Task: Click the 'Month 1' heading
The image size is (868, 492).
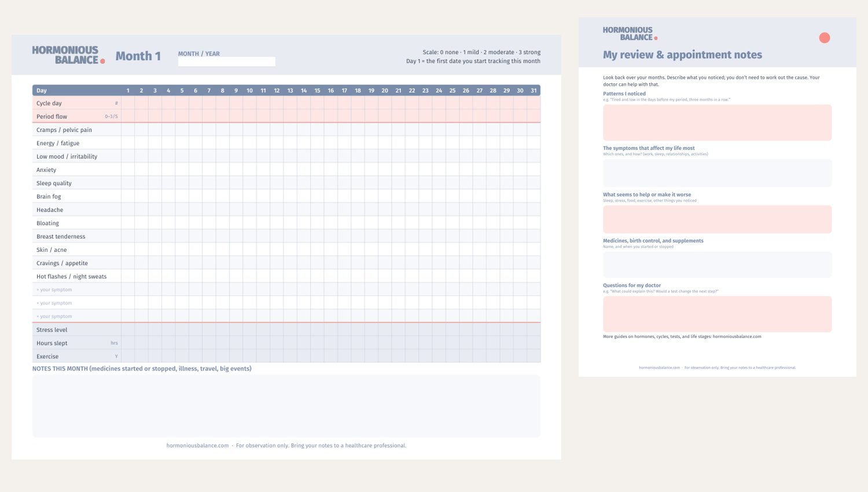Action: [x=138, y=56]
